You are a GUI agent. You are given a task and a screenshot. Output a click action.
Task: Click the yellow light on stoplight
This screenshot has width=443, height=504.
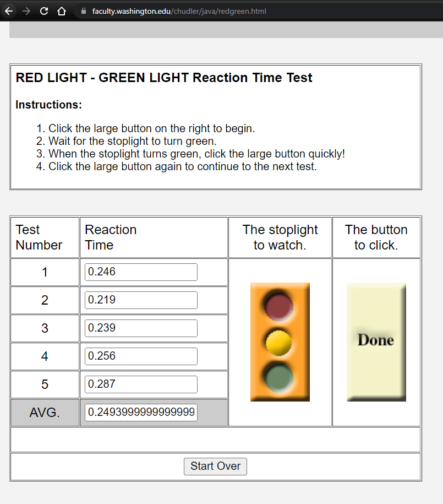point(278,343)
